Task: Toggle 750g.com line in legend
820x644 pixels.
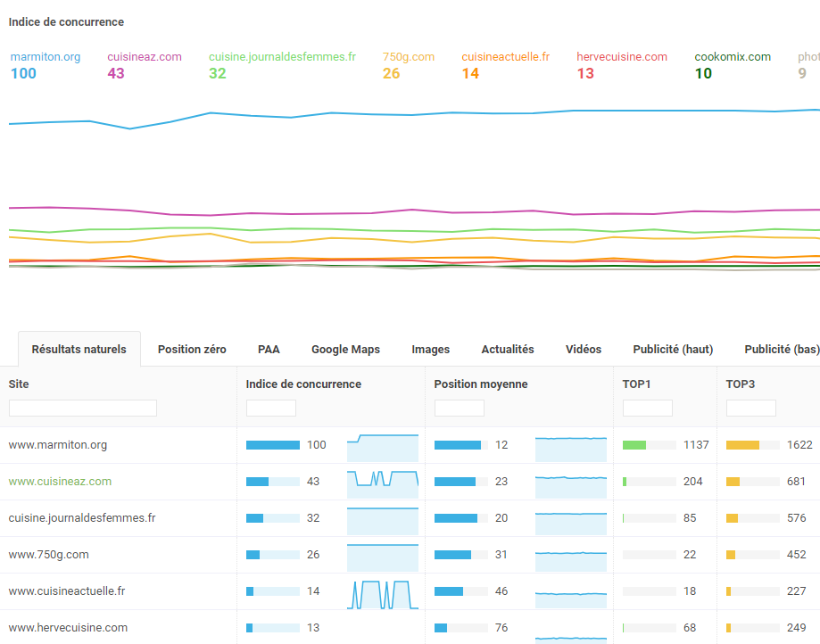Action: 409,57
